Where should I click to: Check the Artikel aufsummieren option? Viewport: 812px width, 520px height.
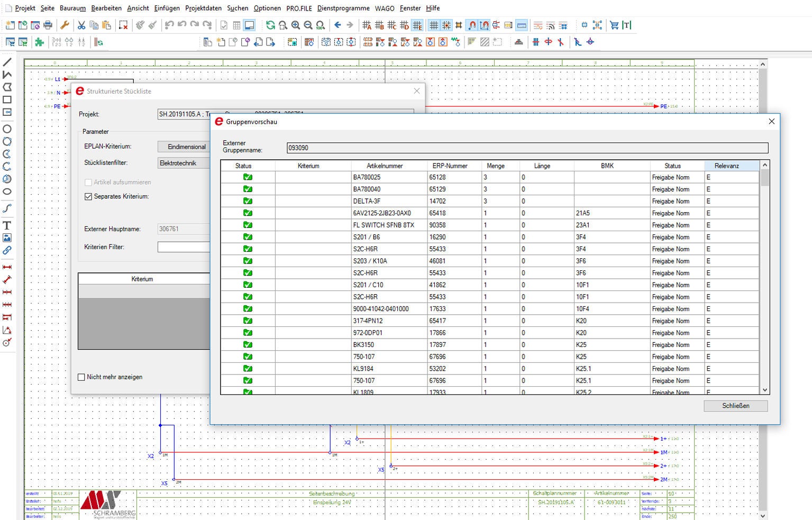point(88,182)
